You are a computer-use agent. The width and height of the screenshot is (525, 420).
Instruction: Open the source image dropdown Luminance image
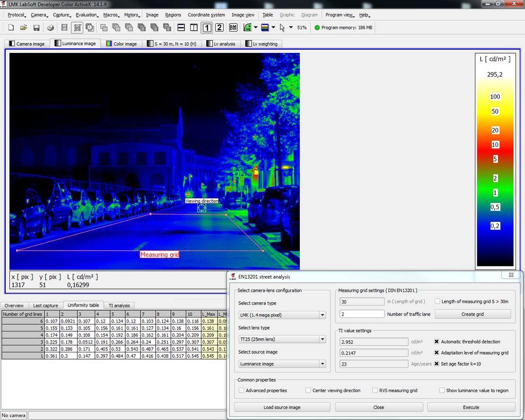pyautogui.click(x=282, y=364)
